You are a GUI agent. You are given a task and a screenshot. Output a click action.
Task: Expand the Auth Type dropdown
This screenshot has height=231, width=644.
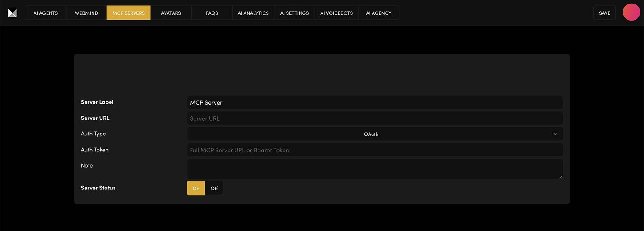tap(375, 134)
